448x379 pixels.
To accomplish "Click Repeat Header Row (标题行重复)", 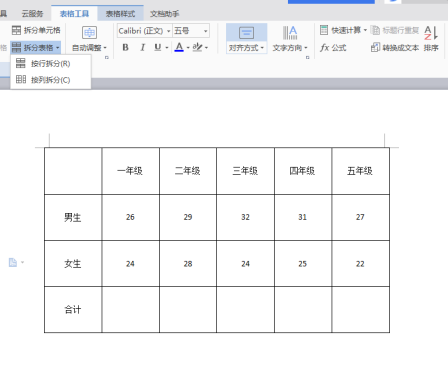I will click(395, 30).
